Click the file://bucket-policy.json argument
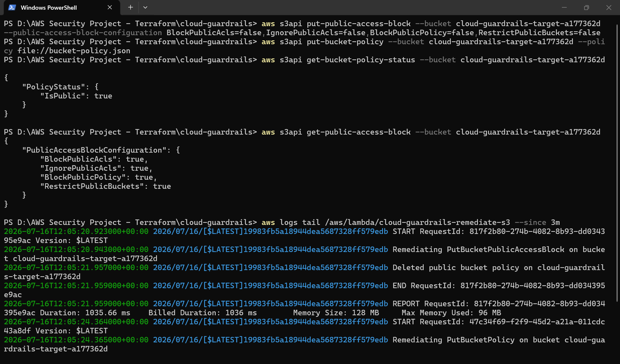 [74, 51]
